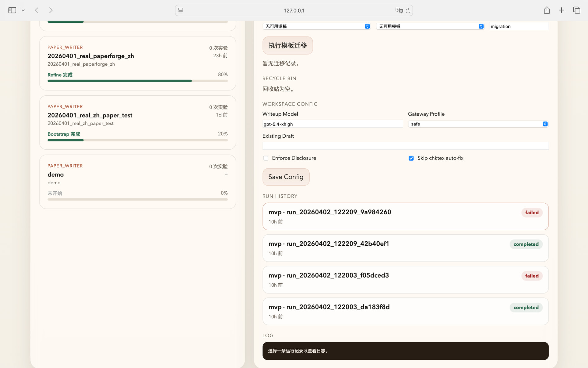Toggle the Safari sidebar icon
Viewport: 588px width, 368px height.
[x=12, y=10]
